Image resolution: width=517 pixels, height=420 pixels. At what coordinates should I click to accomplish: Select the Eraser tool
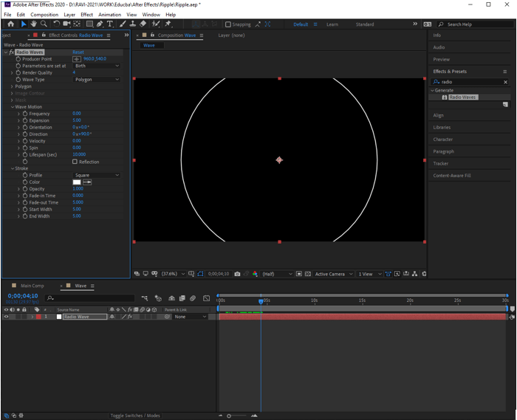pyautogui.click(x=143, y=24)
